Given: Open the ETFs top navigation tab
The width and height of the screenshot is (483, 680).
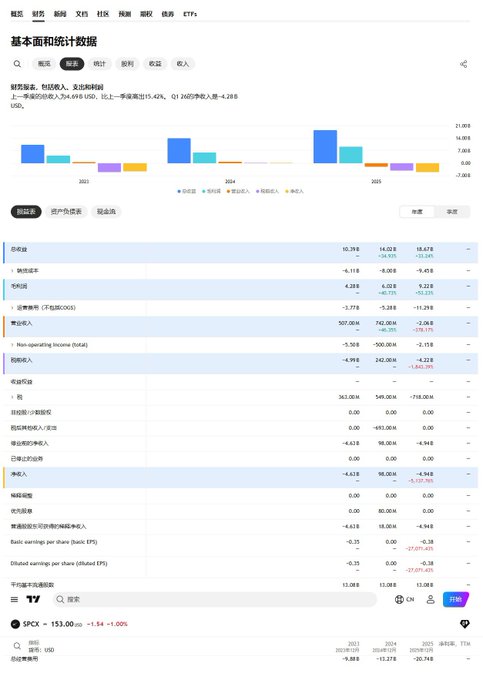Looking at the screenshot, I should (190, 14).
